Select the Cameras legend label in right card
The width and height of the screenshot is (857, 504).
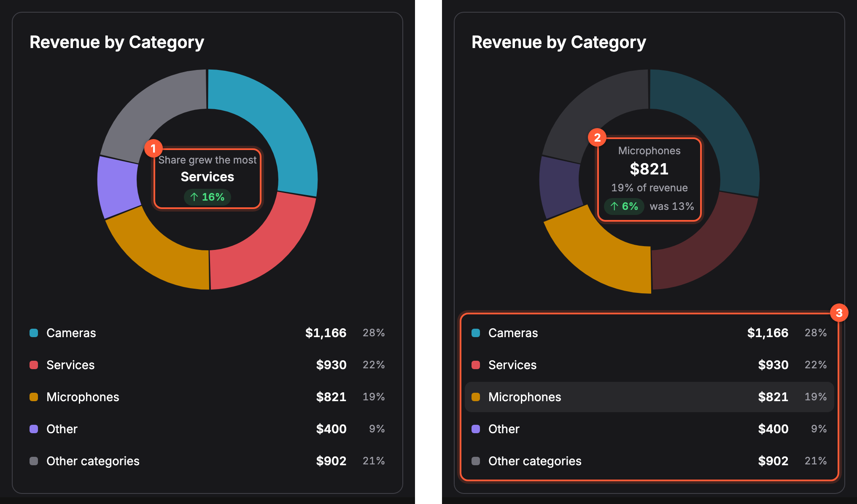[x=513, y=333]
